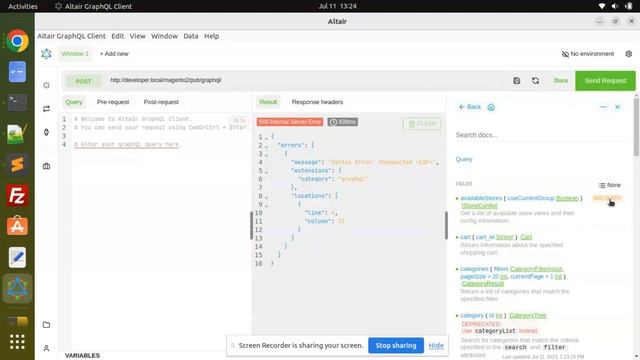The image size is (640, 360).
Task: Open the account user icon
Action: (47, 348)
